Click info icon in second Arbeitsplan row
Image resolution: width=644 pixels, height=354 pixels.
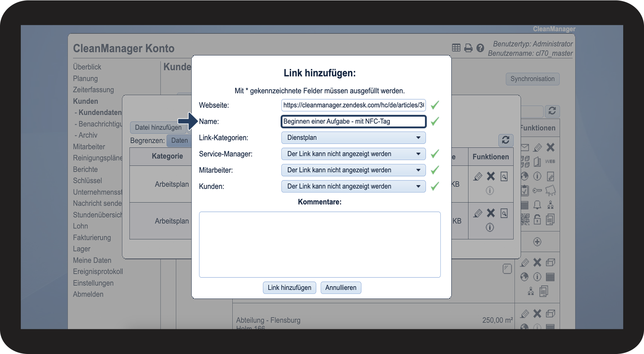[x=490, y=227]
